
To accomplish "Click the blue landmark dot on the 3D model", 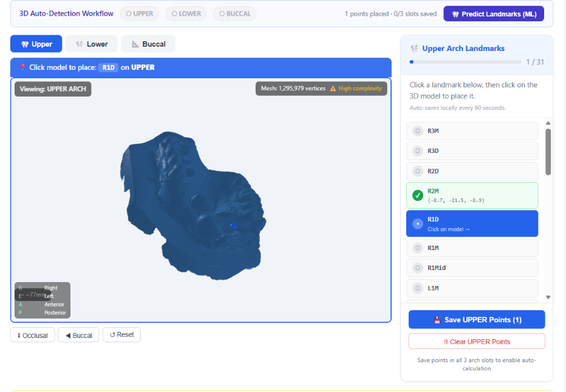I will (234, 226).
